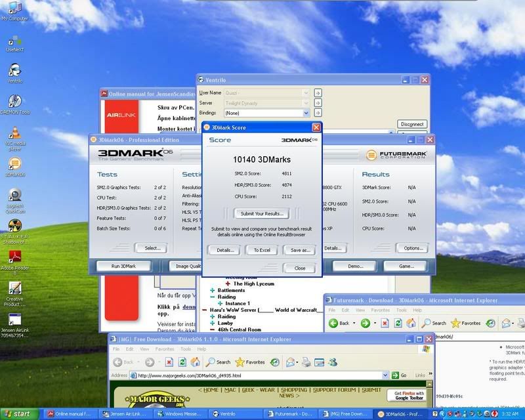Follow GEEK - WEAR link on MajorGeeks page
Image resolution: width=525 pixels, height=420 pixels.
(x=258, y=390)
